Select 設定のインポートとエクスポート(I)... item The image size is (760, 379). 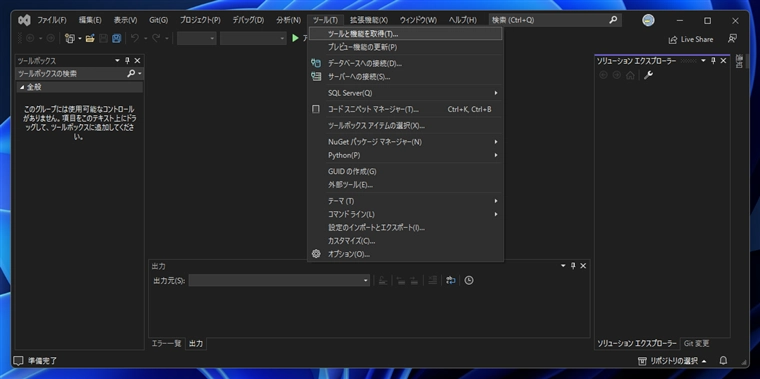coord(406,227)
